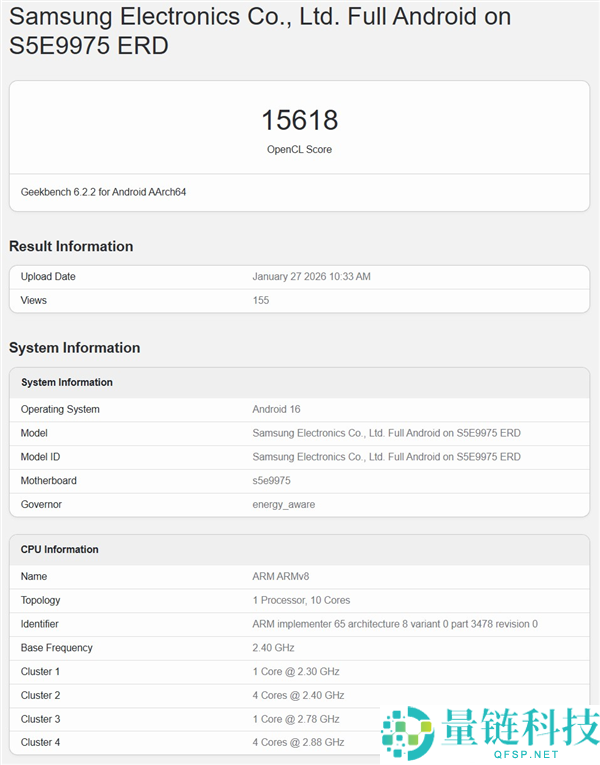Select the Operating System value Android 16
Image resolution: width=600 pixels, height=765 pixels.
tap(276, 409)
